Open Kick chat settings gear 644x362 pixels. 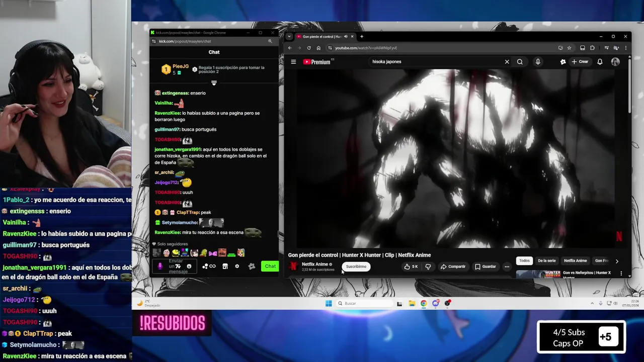click(x=237, y=266)
